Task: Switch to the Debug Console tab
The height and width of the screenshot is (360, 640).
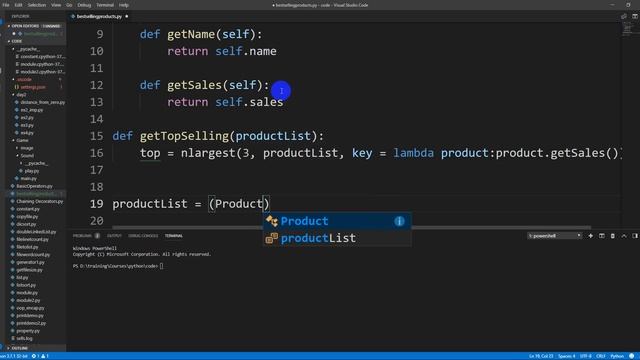Action: [143, 236]
